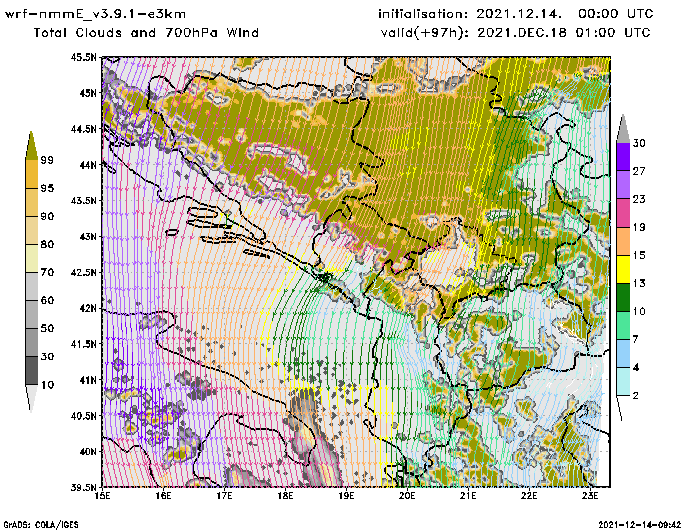Click the 17E longitude label
The image size is (700, 530).
click(225, 496)
